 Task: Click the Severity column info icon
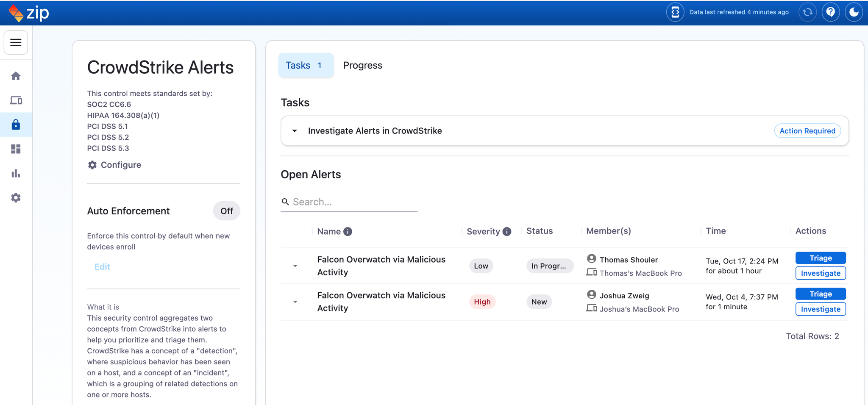click(x=507, y=232)
